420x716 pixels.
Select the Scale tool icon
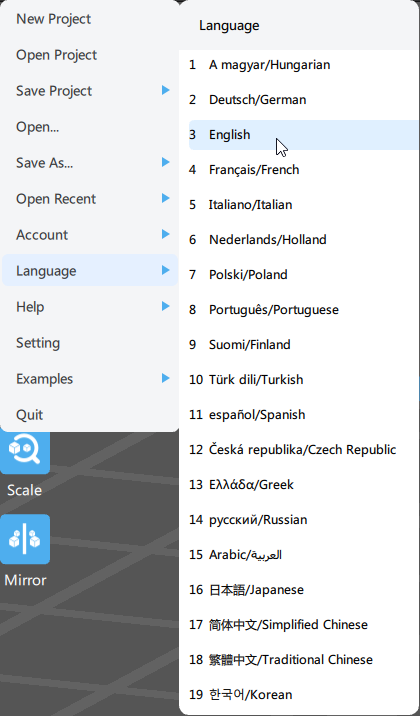click(25, 452)
